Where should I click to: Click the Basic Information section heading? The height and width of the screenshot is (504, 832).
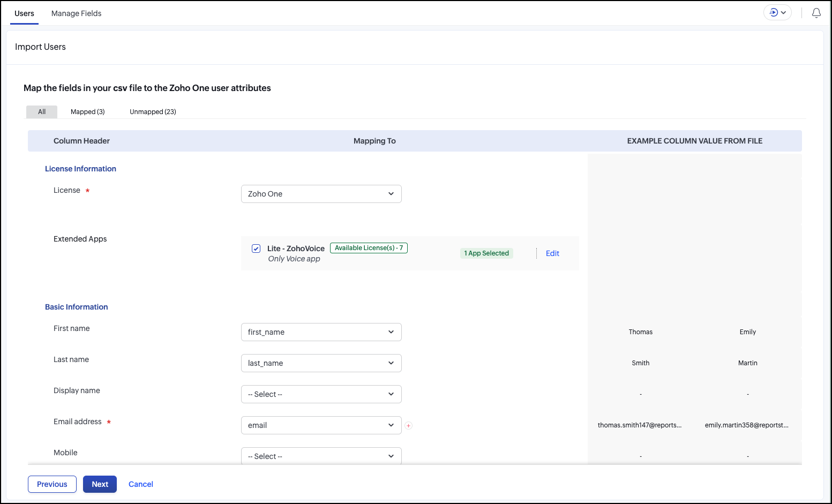click(77, 307)
